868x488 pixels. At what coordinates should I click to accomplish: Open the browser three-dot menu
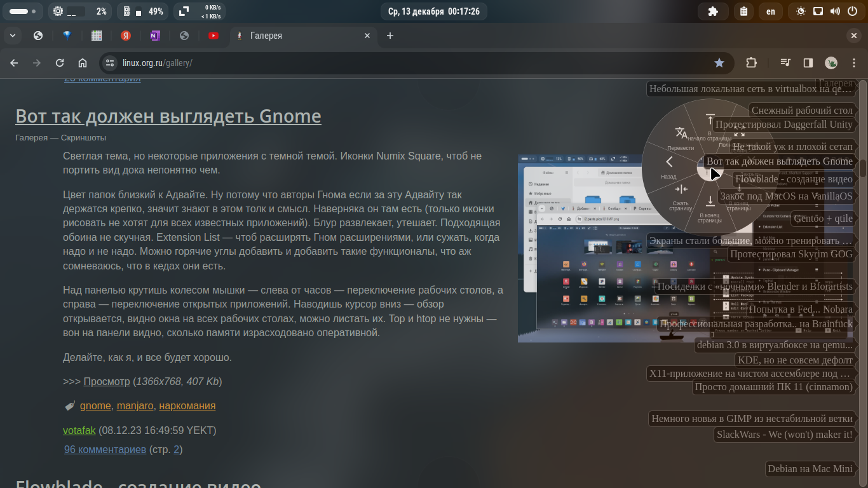pos(854,63)
